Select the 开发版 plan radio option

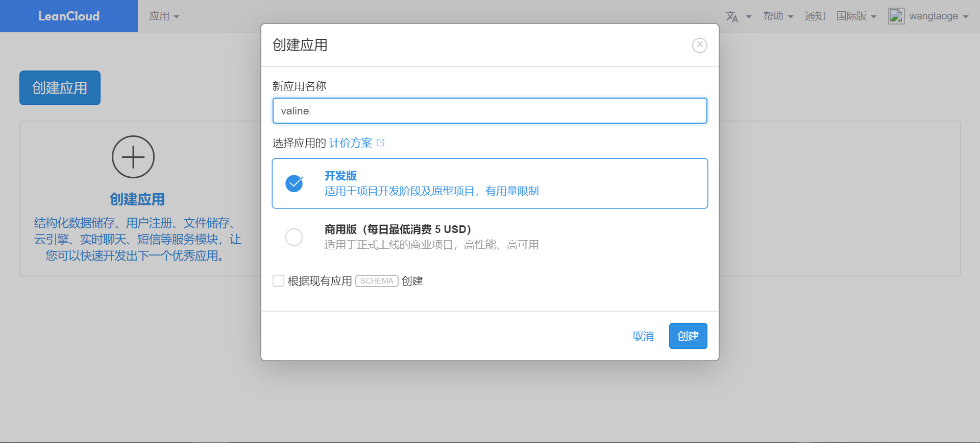coord(294,183)
